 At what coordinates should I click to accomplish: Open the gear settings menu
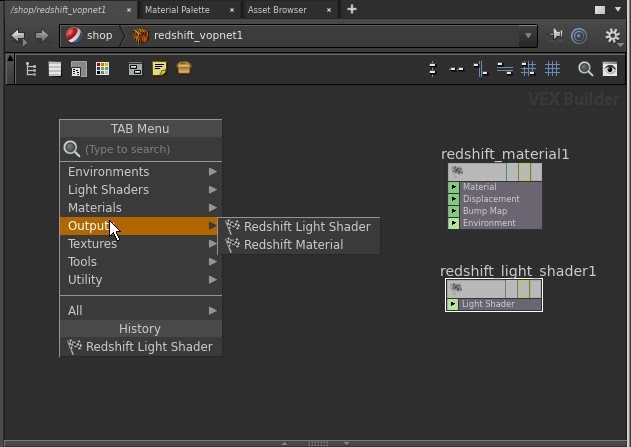tap(612, 36)
